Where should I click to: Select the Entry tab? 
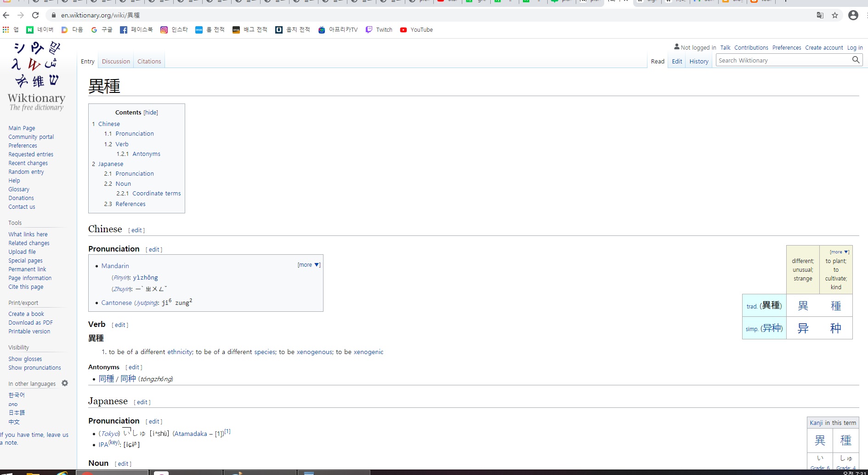click(88, 61)
